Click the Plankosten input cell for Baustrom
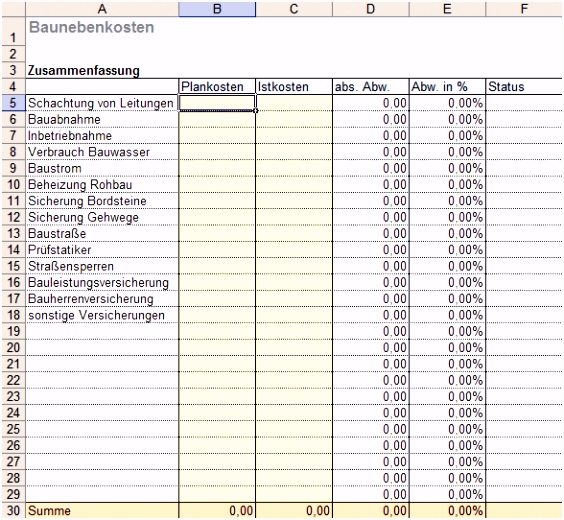The width and height of the screenshot is (564, 520). click(x=217, y=168)
